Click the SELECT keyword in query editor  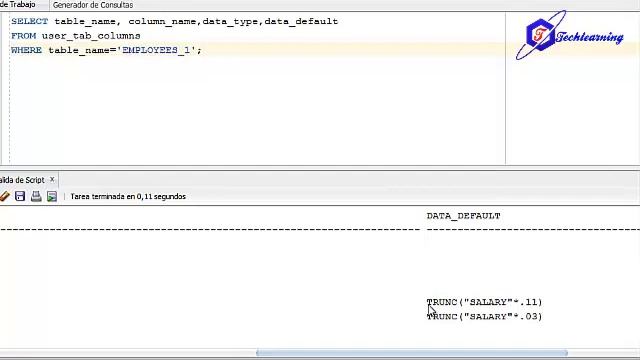pyautogui.click(x=29, y=22)
